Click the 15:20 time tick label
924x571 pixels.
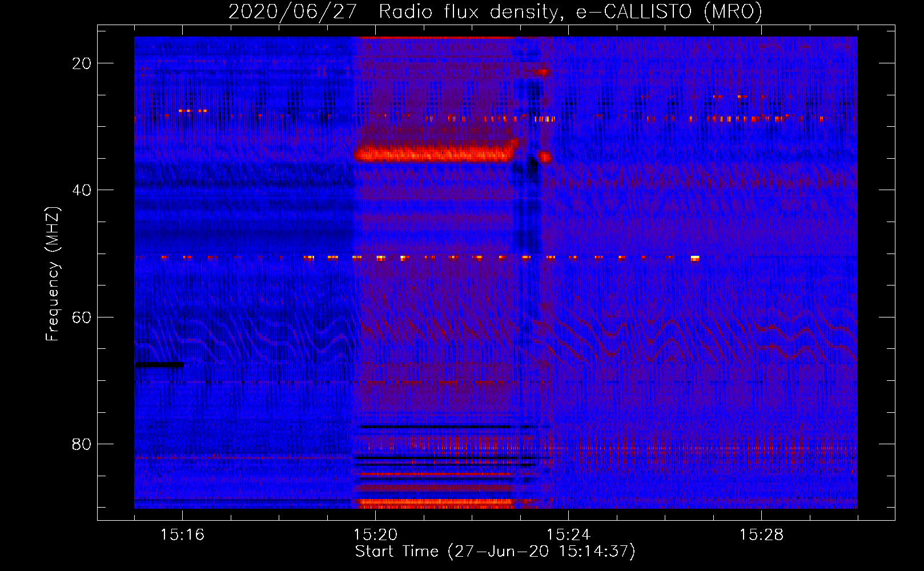point(375,535)
